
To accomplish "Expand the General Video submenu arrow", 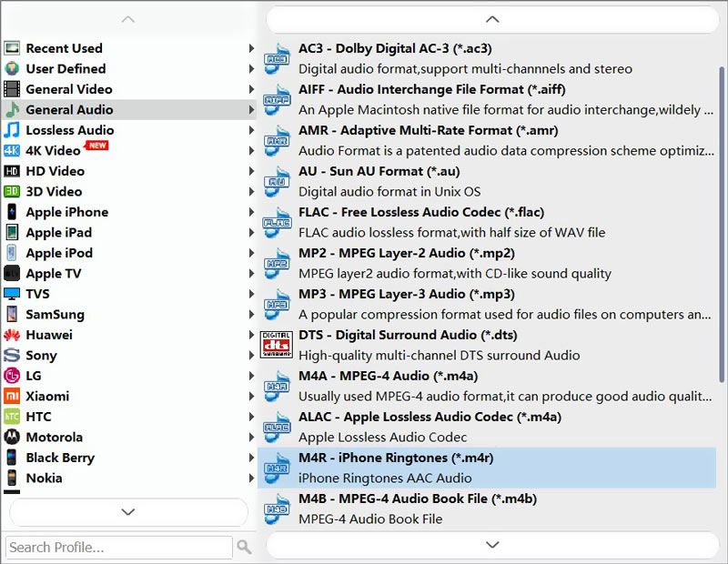I will (251, 89).
